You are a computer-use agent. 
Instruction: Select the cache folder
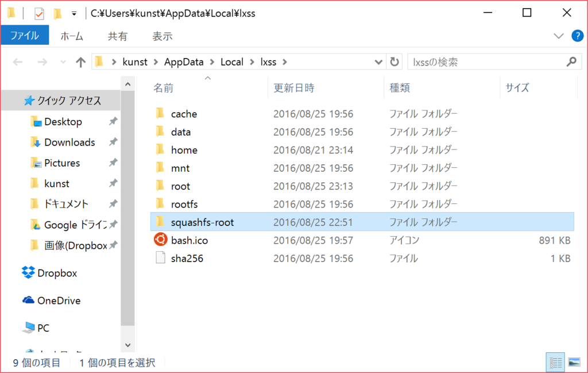[362, 114]
